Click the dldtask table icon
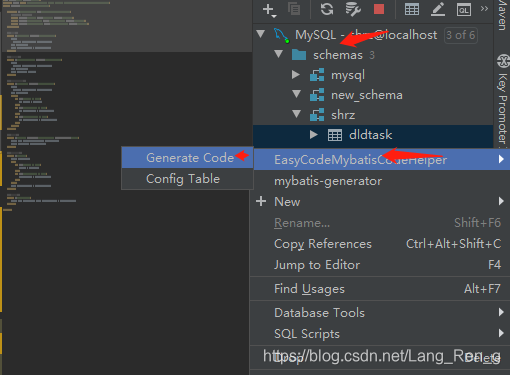 (x=335, y=135)
